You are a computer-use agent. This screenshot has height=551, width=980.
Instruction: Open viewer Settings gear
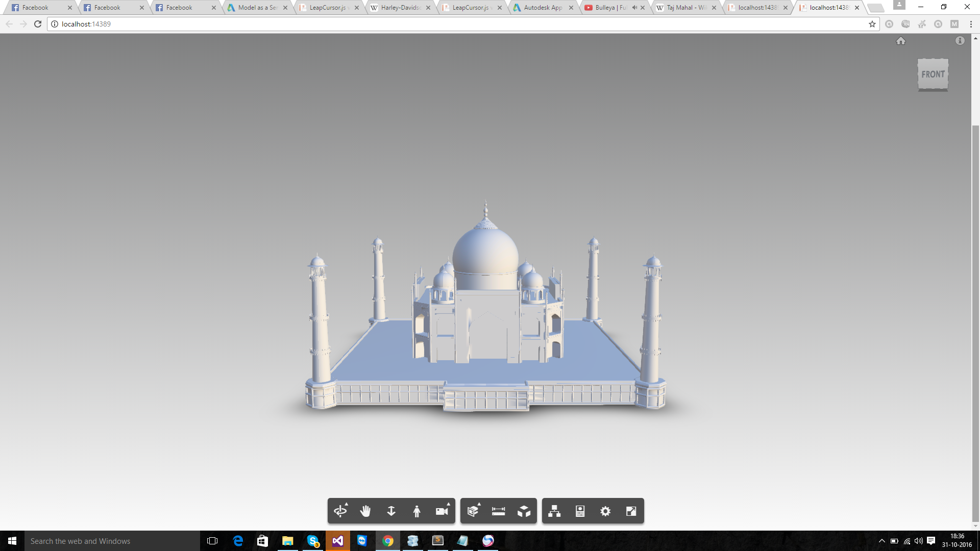pos(605,511)
